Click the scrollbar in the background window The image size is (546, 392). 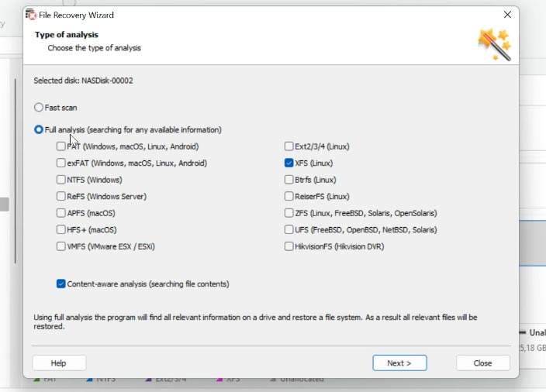15,170
